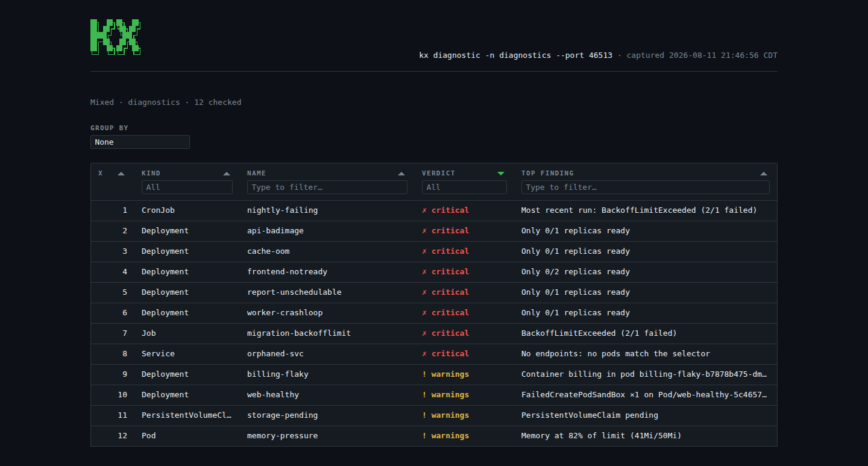
Task: Click 'Only 0/2 replicas ready' finding
Action: point(576,272)
